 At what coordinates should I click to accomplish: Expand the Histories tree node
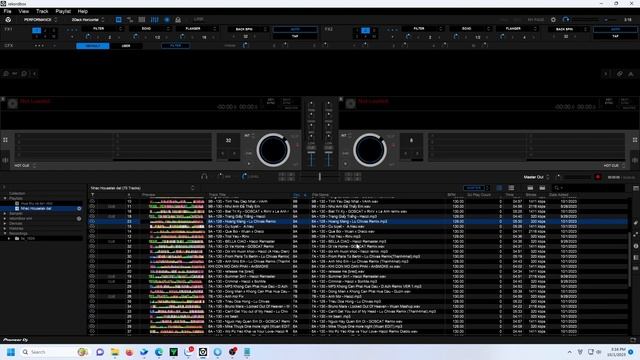[x=5, y=229]
